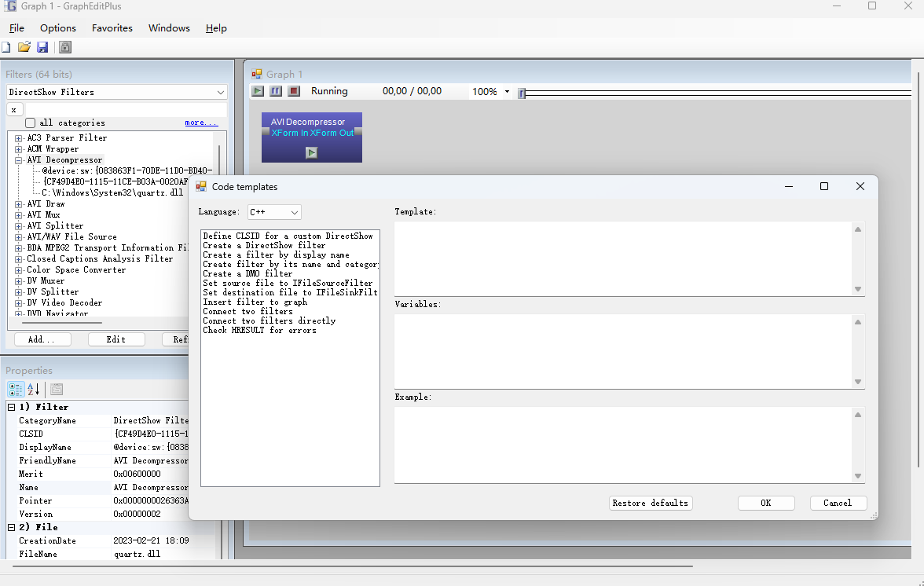Screen dimensions: 924x586
Task: Expand the DV Video Decoder node
Action: (18, 303)
